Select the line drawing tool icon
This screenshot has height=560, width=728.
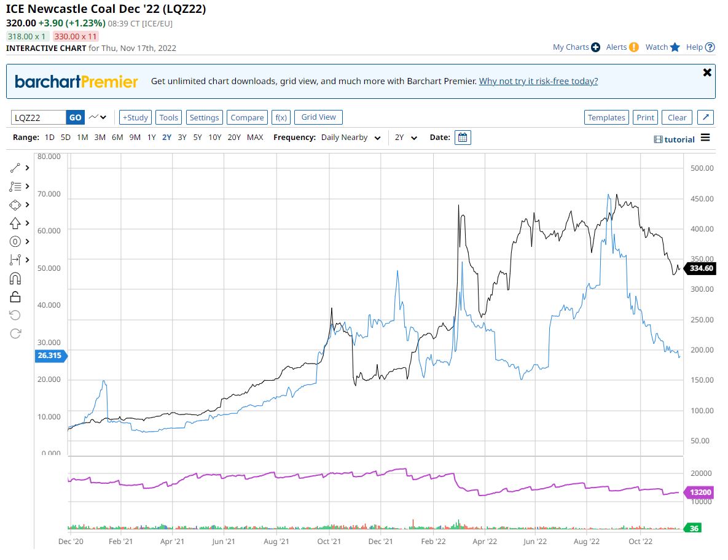pyautogui.click(x=16, y=168)
